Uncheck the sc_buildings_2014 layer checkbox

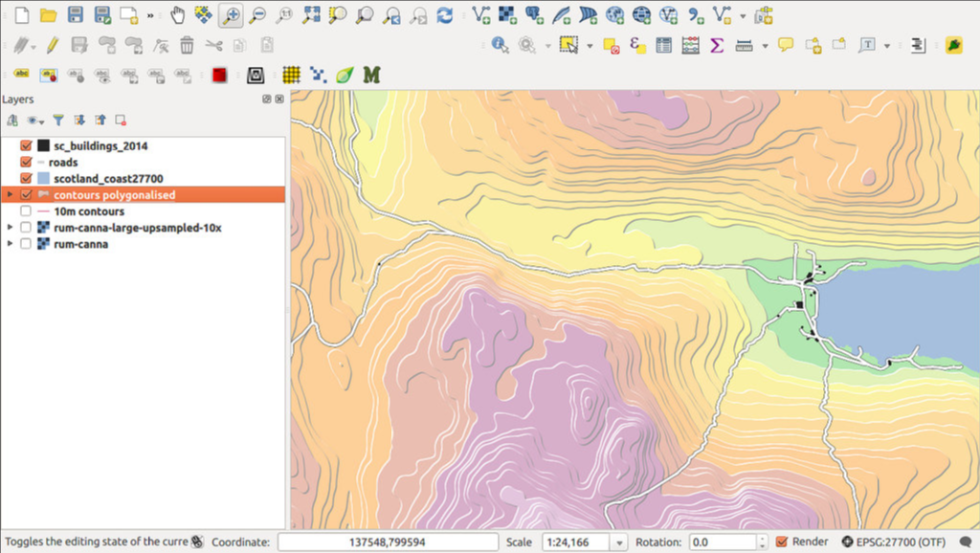(x=26, y=146)
